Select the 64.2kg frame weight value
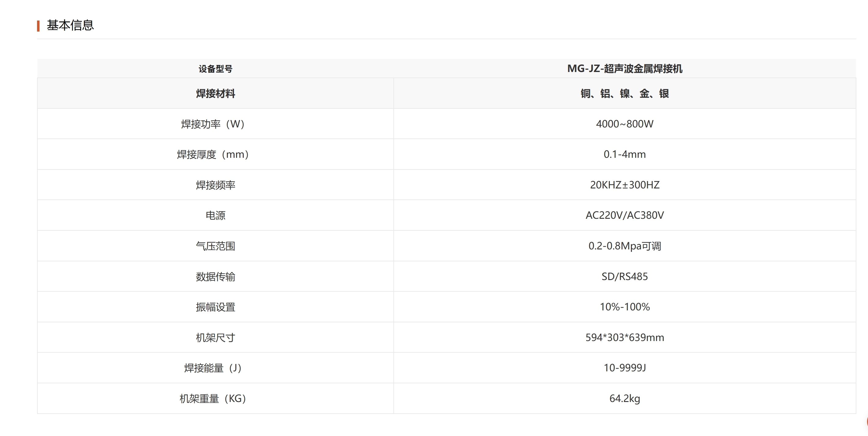The width and height of the screenshot is (868, 436). pyautogui.click(x=624, y=399)
